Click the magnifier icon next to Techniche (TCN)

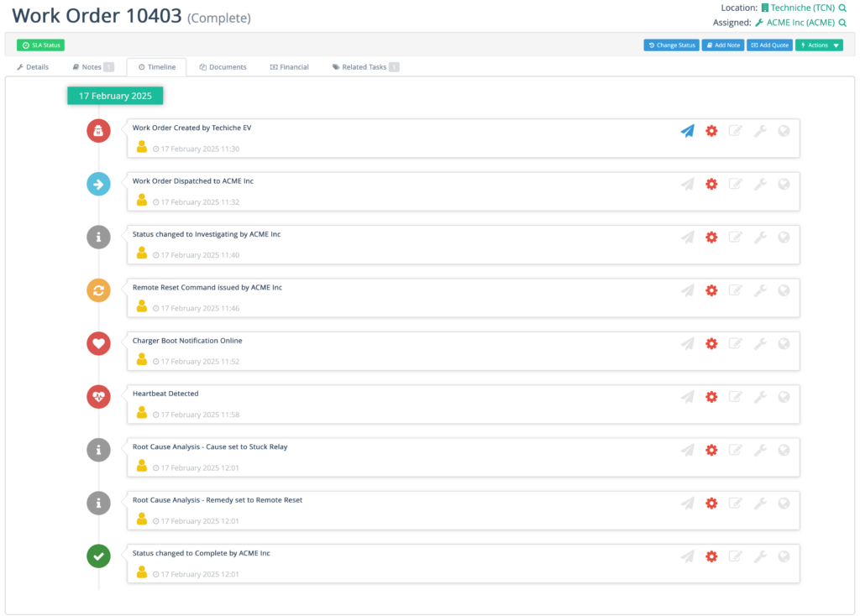(x=842, y=8)
